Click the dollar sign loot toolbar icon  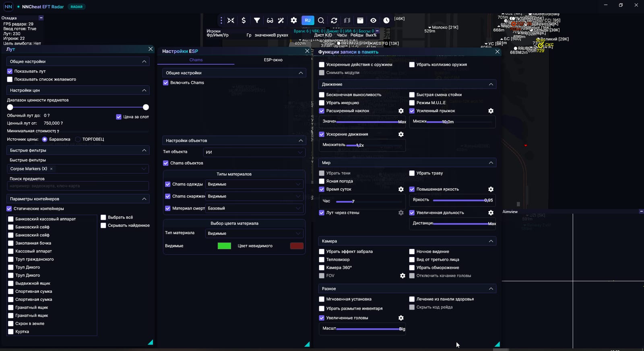click(x=244, y=20)
